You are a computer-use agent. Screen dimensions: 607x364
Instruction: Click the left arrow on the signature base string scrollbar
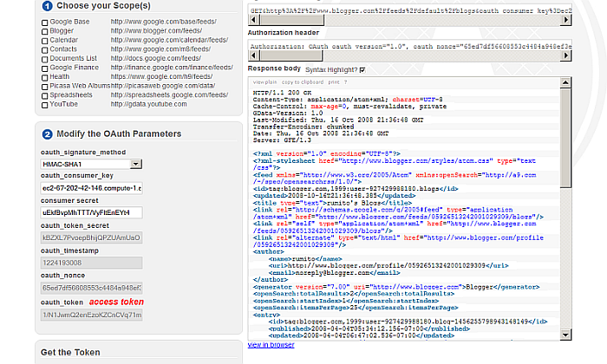(253, 20)
